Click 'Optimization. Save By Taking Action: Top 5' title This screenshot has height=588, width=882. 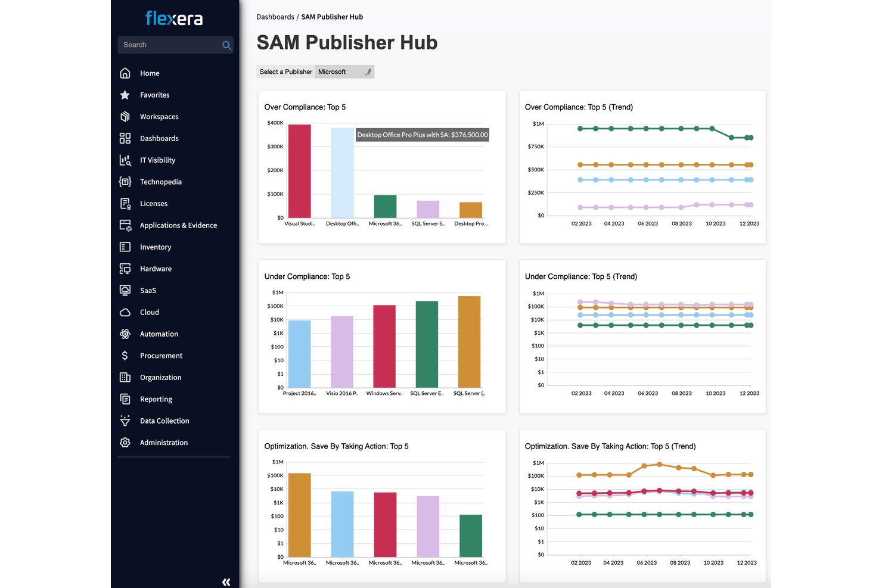[337, 446]
